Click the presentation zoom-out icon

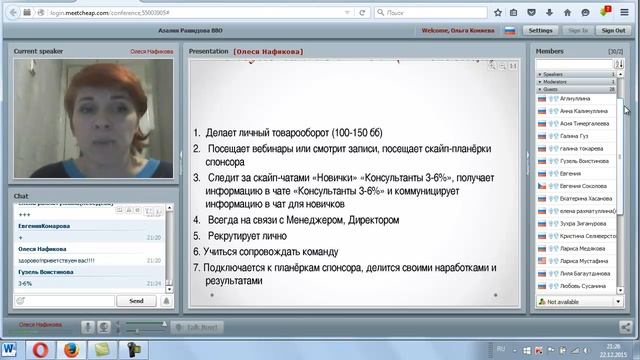pos(503,66)
